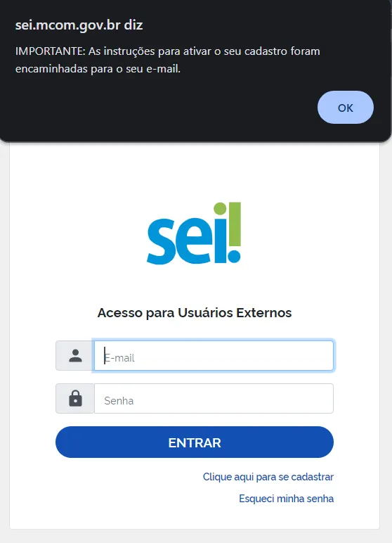Click the letter 's' in SEI logo
392x543 pixels.
pos(162,241)
